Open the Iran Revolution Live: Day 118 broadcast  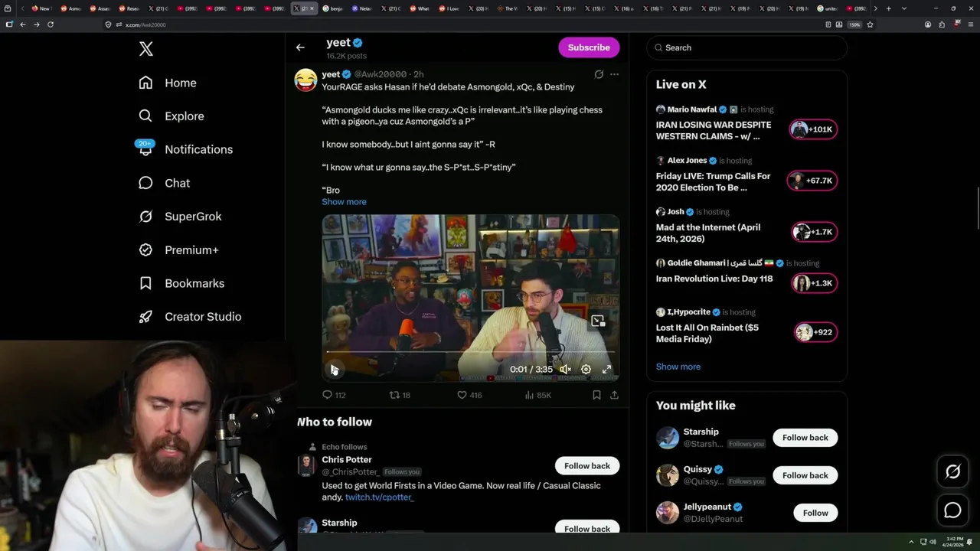click(x=714, y=279)
